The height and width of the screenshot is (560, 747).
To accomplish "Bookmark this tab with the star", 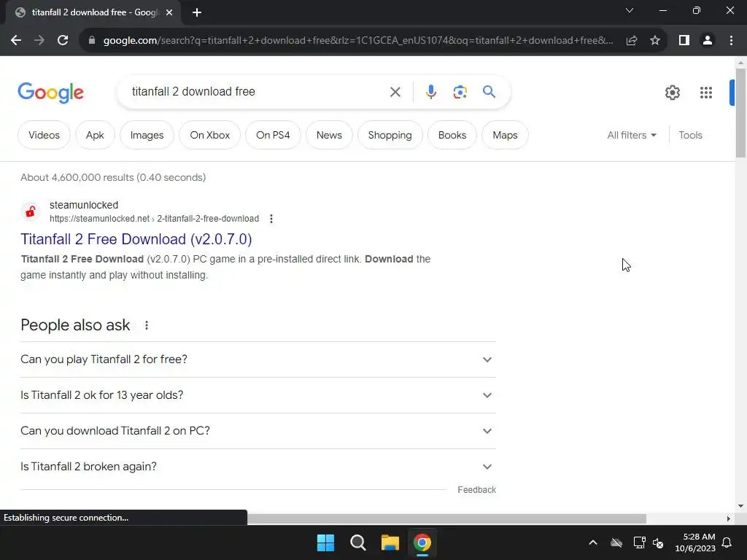I will (655, 41).
